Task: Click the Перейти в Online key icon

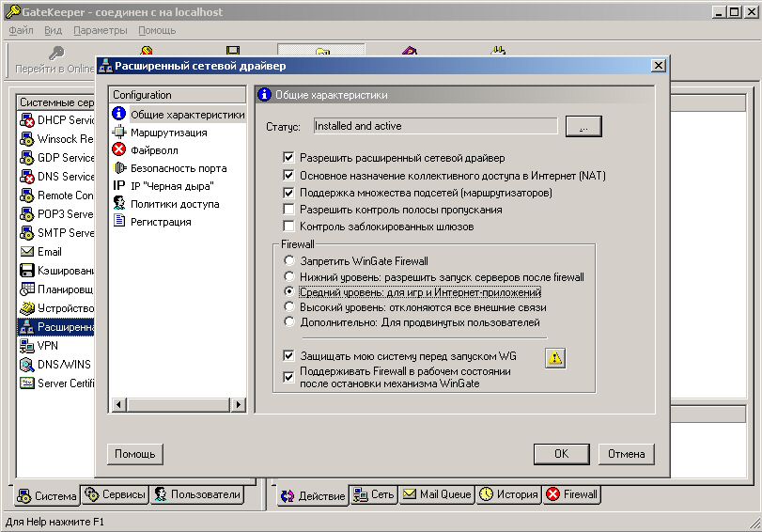Action: coord(56,53)
